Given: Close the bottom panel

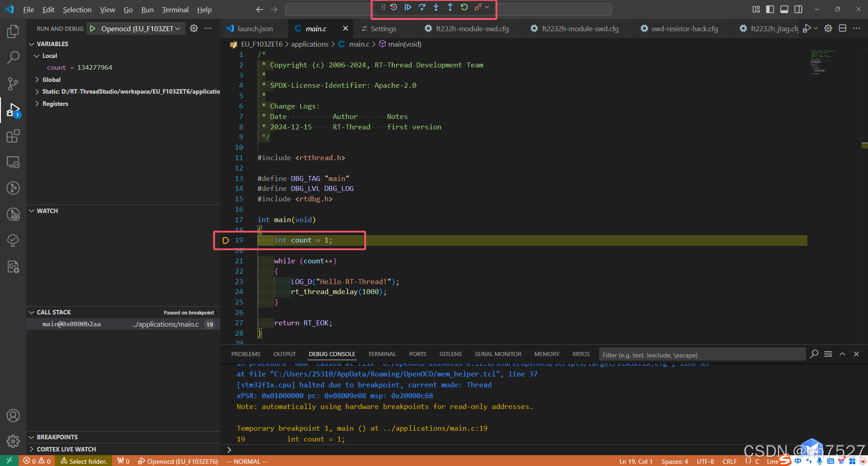Looking at the screenshot, I should (x=856, y=354).
